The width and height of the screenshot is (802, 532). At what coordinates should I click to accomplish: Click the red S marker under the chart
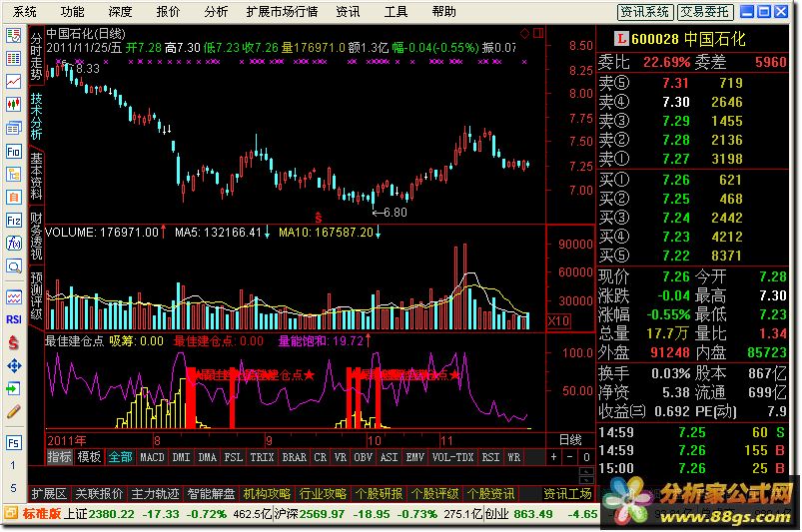319,218
